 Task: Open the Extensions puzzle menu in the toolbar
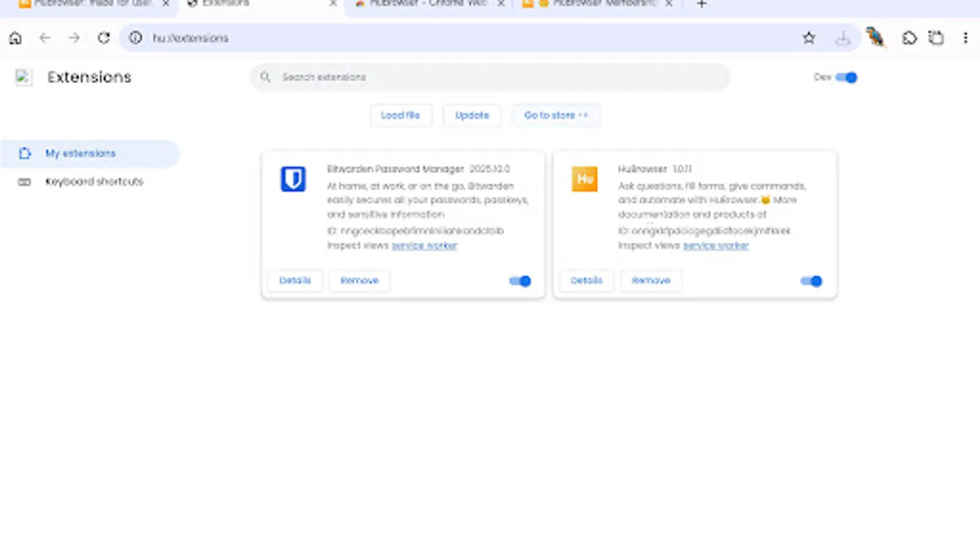pyautogui.click(x=909, y=37)
